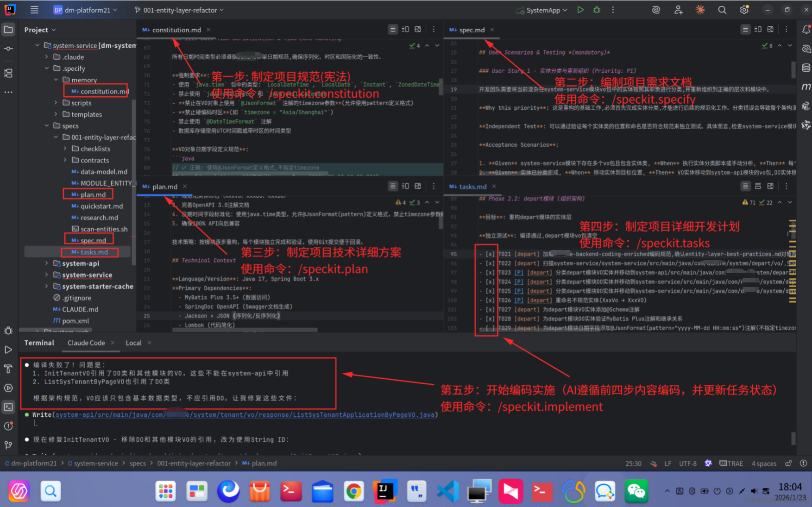Open Search Everywhere magnifier icon

pyautogui.click(x=722, y=10)
